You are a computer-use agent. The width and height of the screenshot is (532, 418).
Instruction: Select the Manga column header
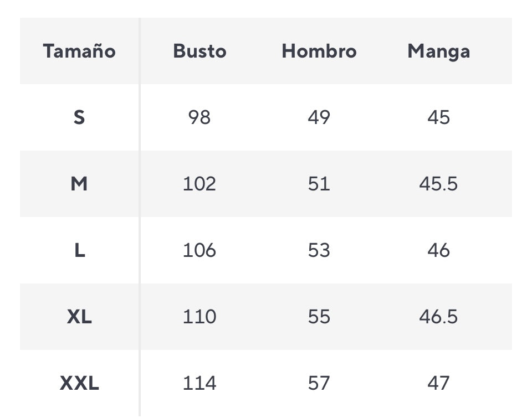tap(438, 51)
